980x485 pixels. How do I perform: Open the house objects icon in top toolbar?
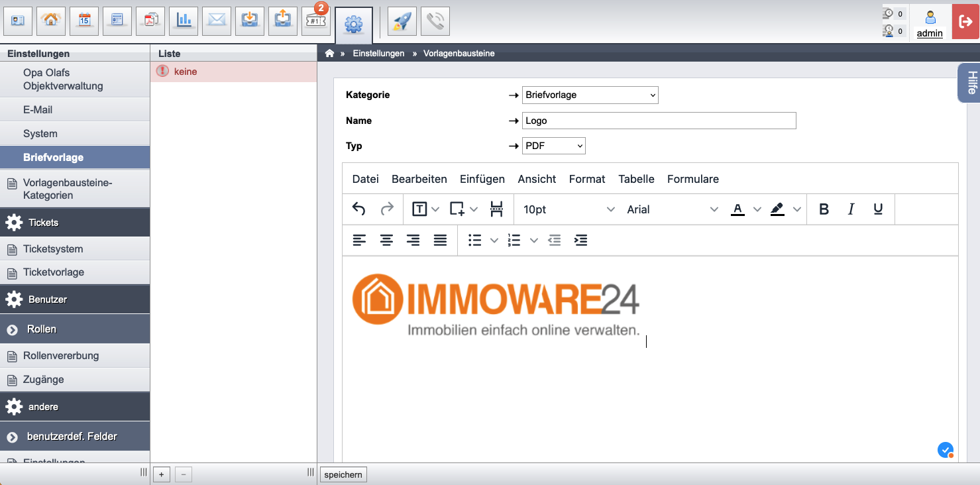pos(51,21)
